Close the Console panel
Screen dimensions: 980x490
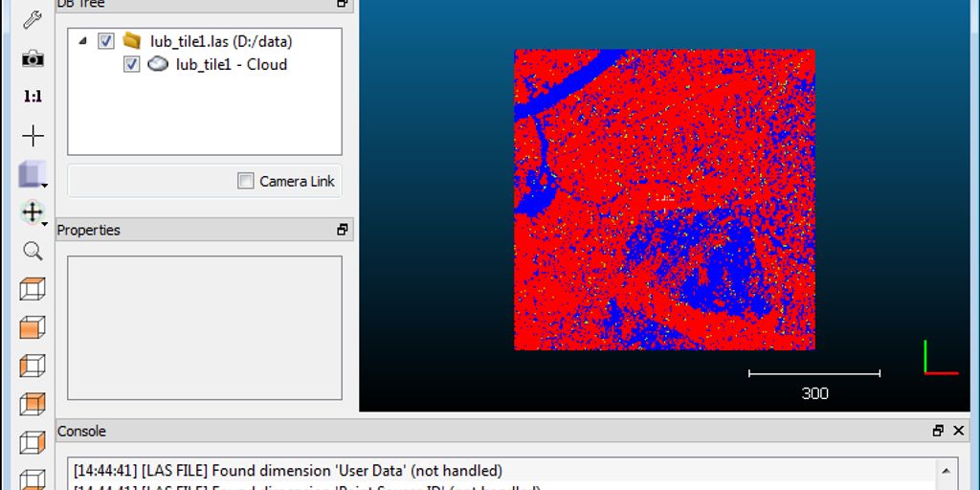point(959,431)
